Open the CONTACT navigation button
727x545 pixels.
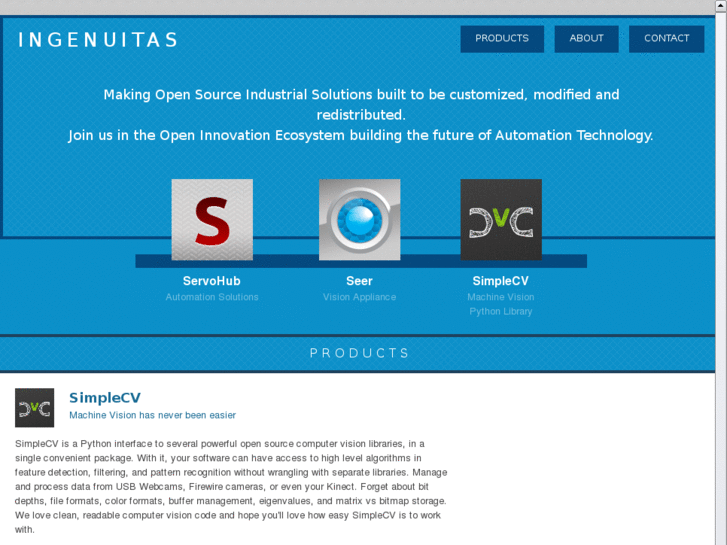667,38
